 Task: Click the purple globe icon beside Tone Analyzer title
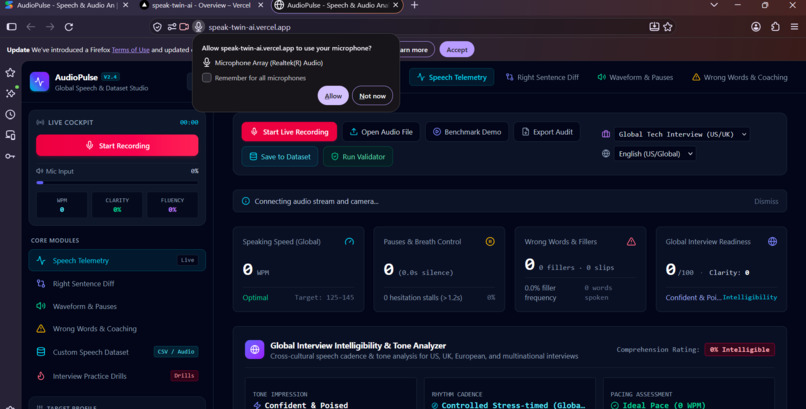pos(254,349)
